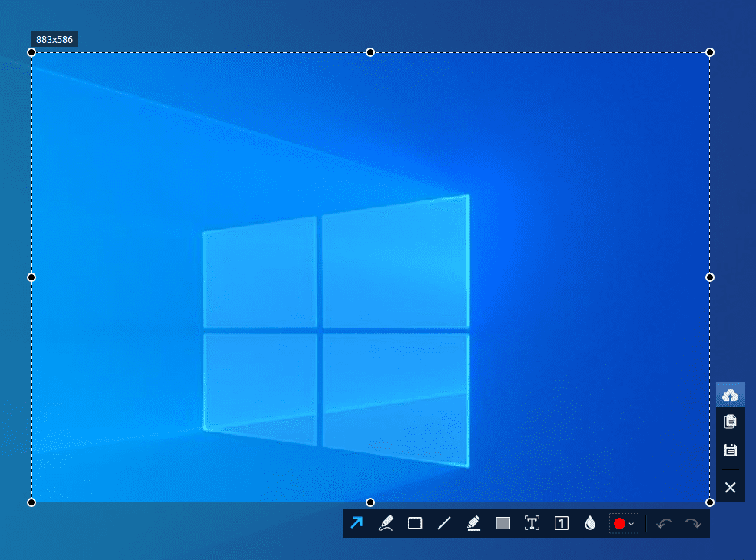Select the outlined Rectangle tool
The height and width of the screenshot is (560, 756).
[415, 523]
